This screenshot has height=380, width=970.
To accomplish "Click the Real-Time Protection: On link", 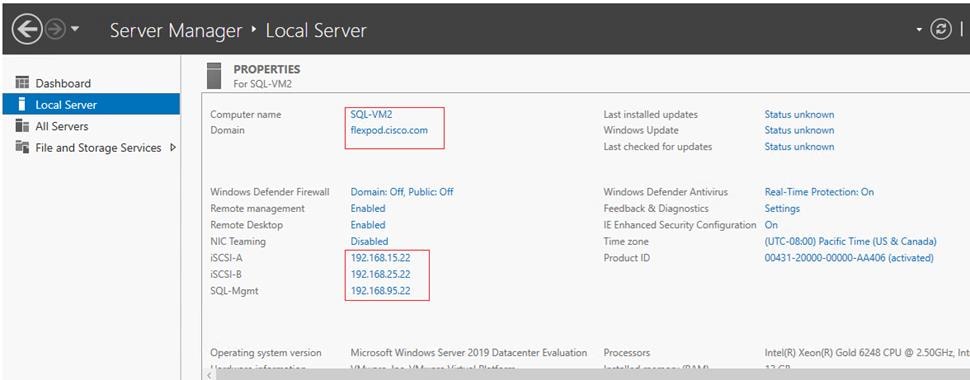I will pos(819,192).
